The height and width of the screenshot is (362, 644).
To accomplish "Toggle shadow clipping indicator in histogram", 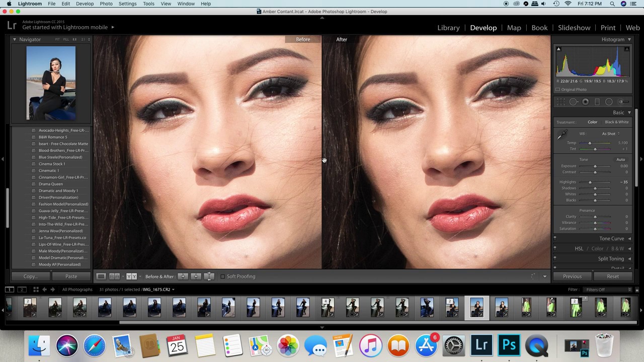I will point(558,49).
